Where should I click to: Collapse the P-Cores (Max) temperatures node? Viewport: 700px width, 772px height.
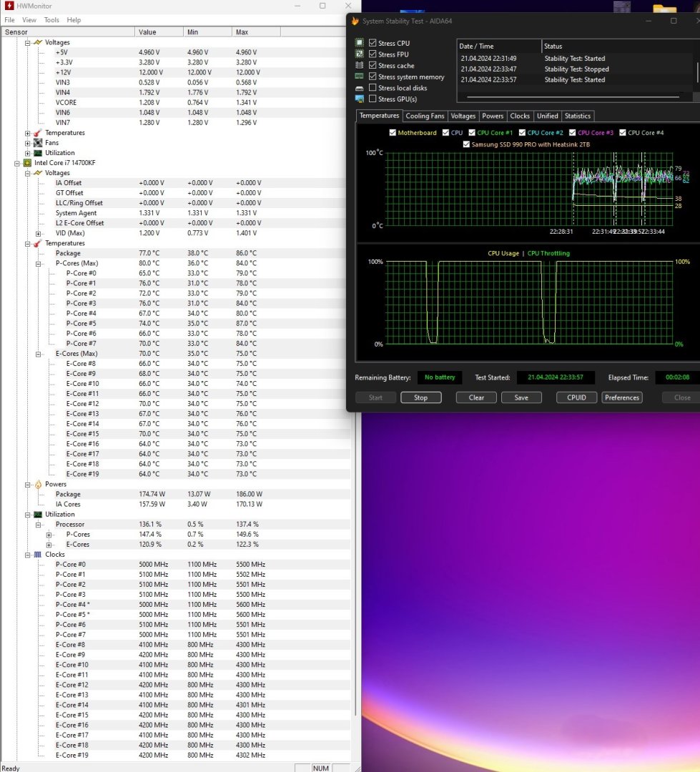click(x=39, y=263)
